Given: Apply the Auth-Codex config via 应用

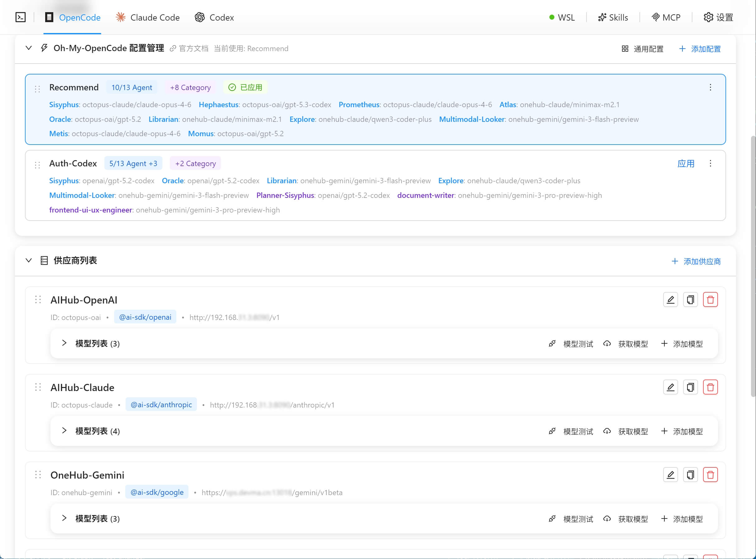Looking at the screenshot, I should coord(686,164).
